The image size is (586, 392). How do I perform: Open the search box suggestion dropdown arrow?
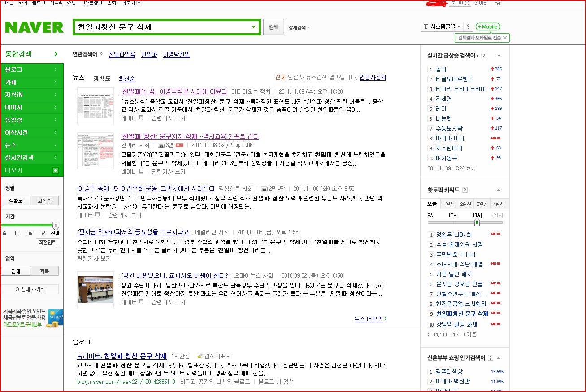tap(253, 27)
